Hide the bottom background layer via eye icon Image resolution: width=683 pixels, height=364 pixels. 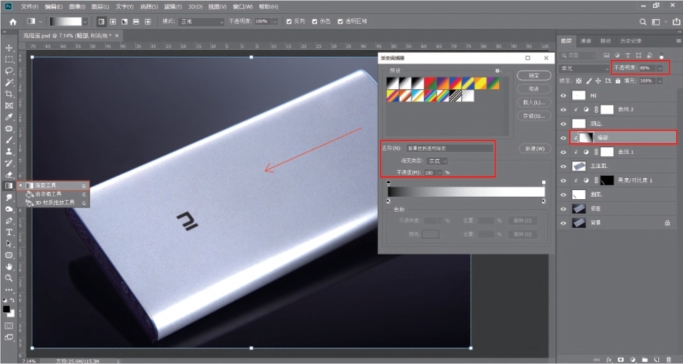563,223
